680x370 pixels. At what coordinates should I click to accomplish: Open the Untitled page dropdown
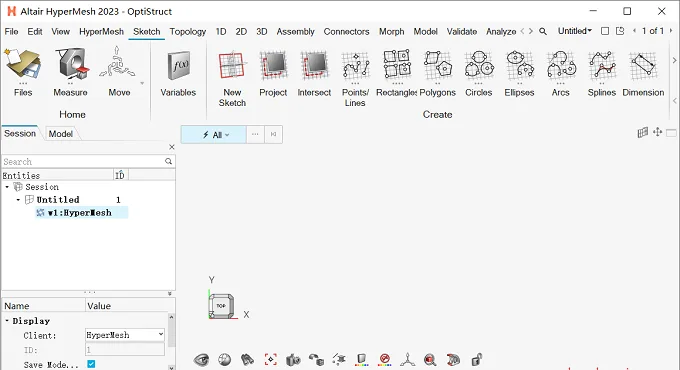pyautogui.click(x=575, y=31)
